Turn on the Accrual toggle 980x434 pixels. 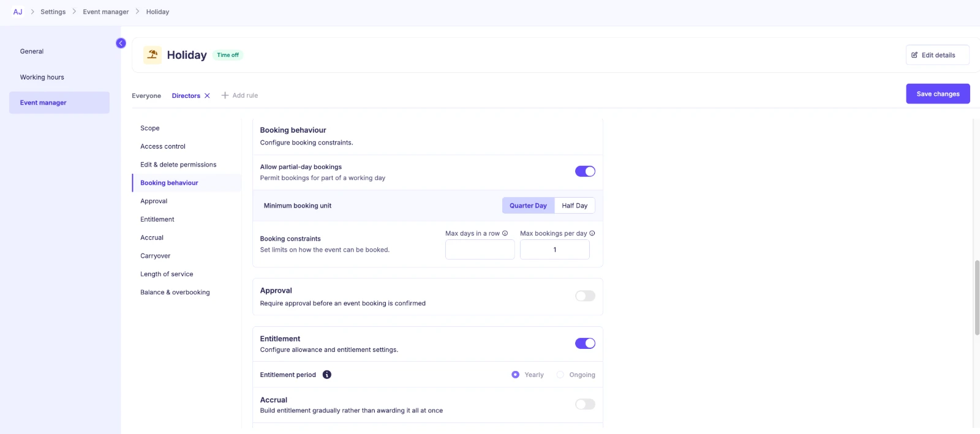(x=585, y=404)
